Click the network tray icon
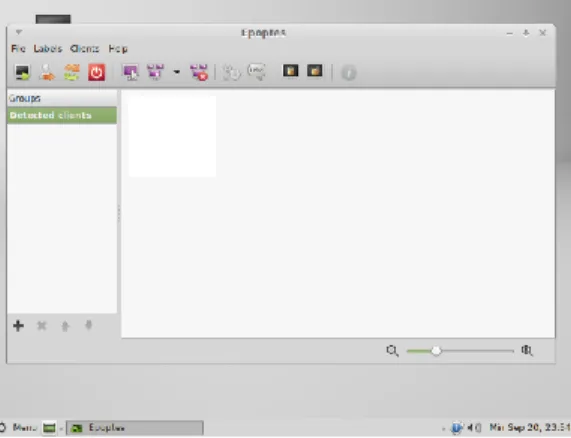 (456, 427)
